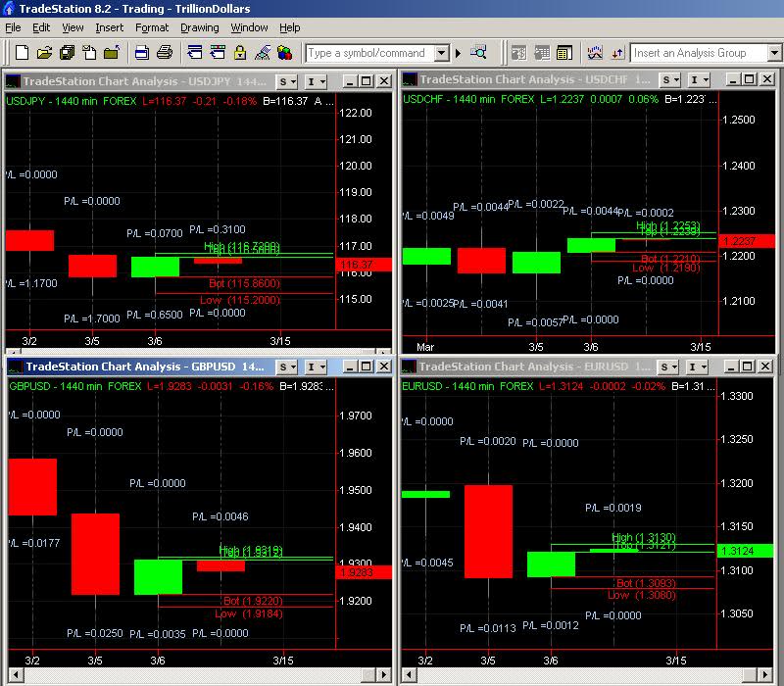Viewport: 784px width, 686px height.
Task: Open the Format menu
Action: pyautogui.click(x=152, y=27)
